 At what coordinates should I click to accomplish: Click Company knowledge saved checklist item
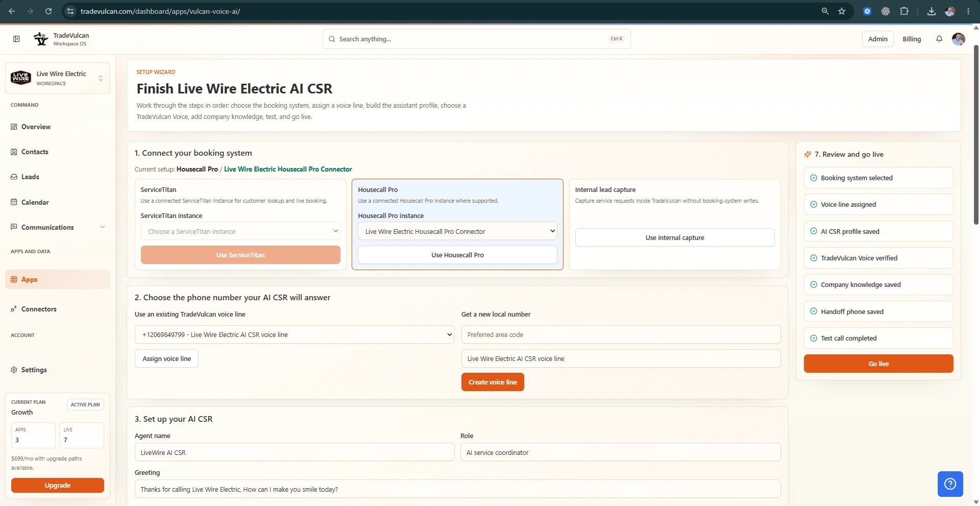click(x=878, y=284)
